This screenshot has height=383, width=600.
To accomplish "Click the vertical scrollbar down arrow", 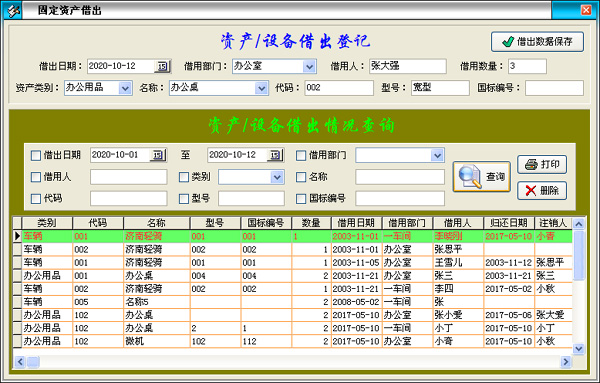I will tap(579, 349).
